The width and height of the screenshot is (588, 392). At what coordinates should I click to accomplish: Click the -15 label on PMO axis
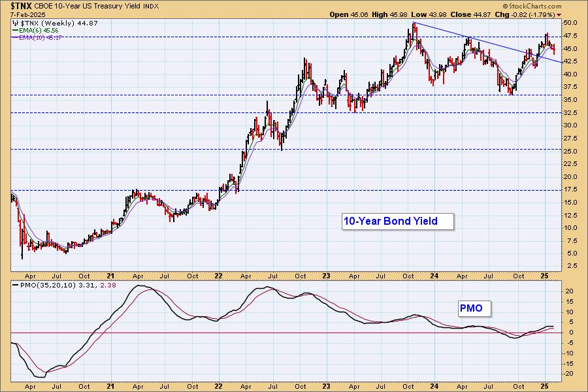pos(568,363)
